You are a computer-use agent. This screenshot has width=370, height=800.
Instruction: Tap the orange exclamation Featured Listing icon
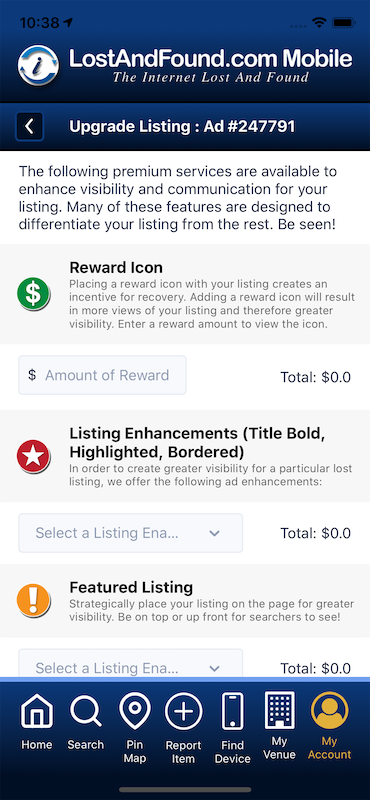point(33,600)
